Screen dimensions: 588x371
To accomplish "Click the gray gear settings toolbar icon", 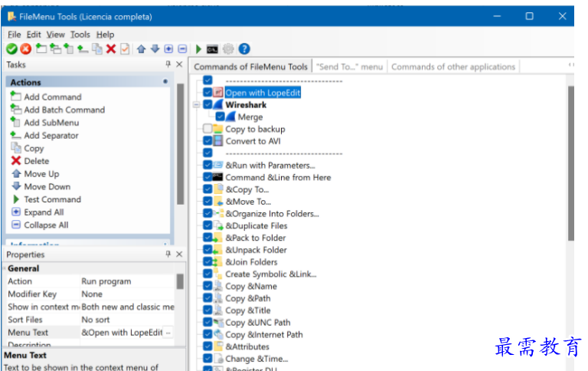I will [228, 49].
